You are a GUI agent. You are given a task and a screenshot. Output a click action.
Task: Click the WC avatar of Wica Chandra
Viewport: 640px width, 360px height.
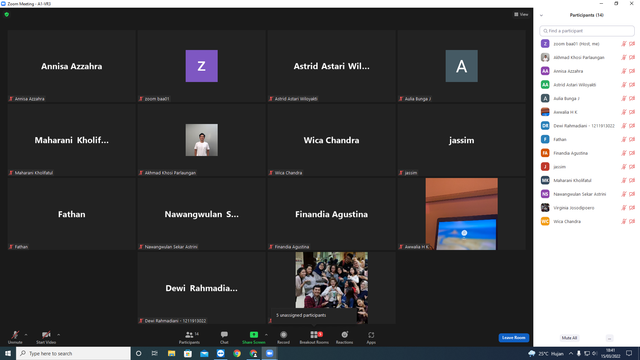[545, 221]
